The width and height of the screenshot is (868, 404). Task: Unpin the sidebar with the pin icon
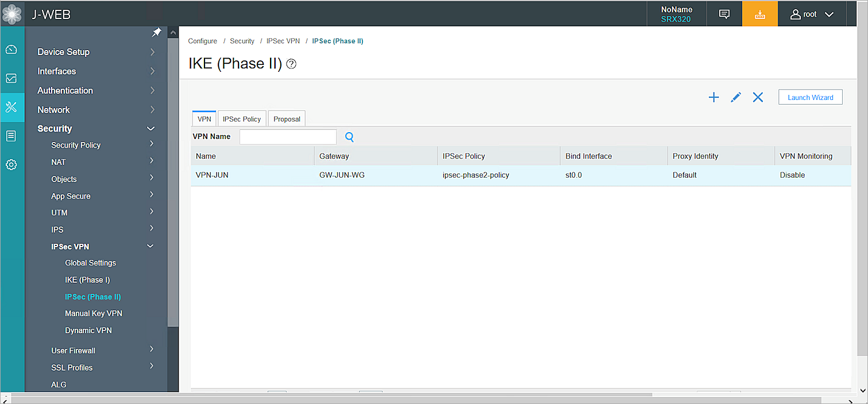pyautogui.click(x=156, y=33)
